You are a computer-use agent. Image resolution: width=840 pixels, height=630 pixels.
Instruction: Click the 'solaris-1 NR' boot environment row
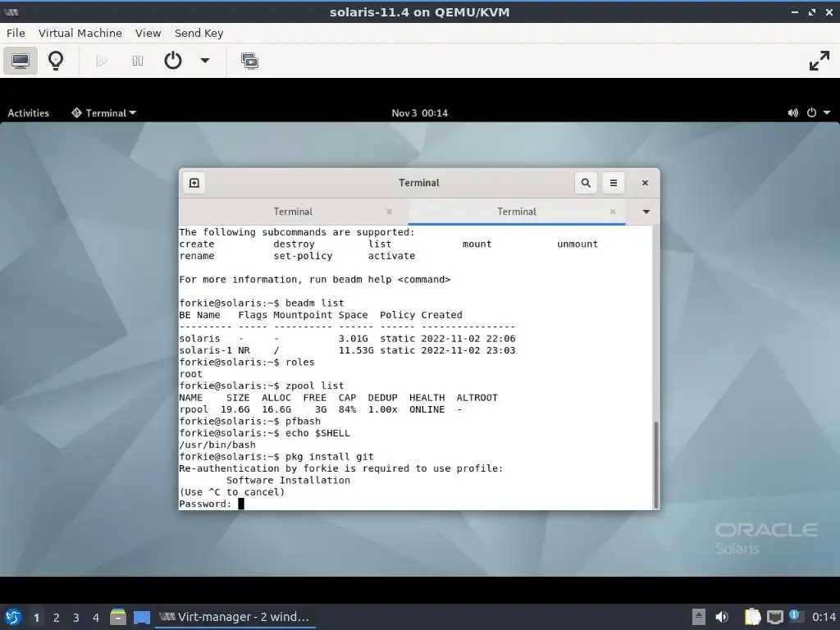tap(347, 350)
